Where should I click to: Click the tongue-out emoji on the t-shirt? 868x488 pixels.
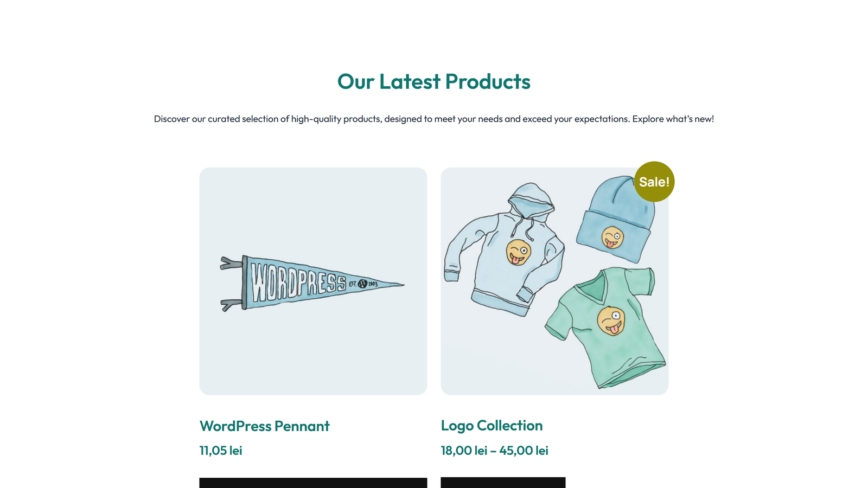pos(610,321)
